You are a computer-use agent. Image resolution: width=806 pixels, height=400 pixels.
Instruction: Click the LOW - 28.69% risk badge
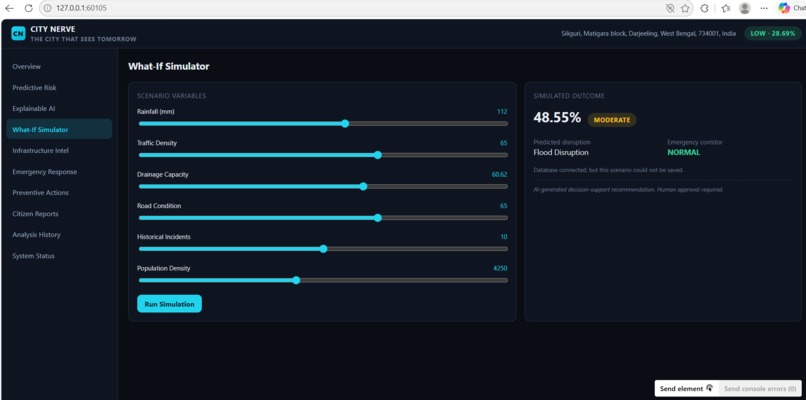[773, 33]
